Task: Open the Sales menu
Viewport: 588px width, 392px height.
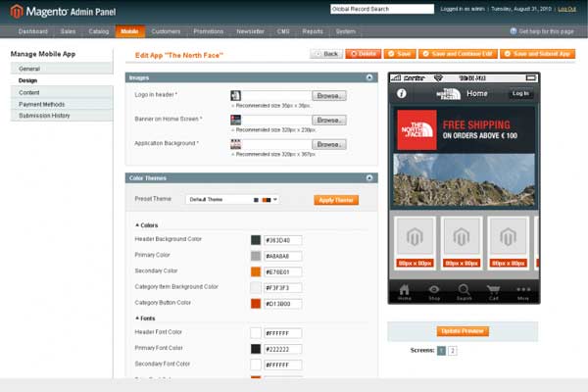Action: pyautogui.click(x=68, y=31)
